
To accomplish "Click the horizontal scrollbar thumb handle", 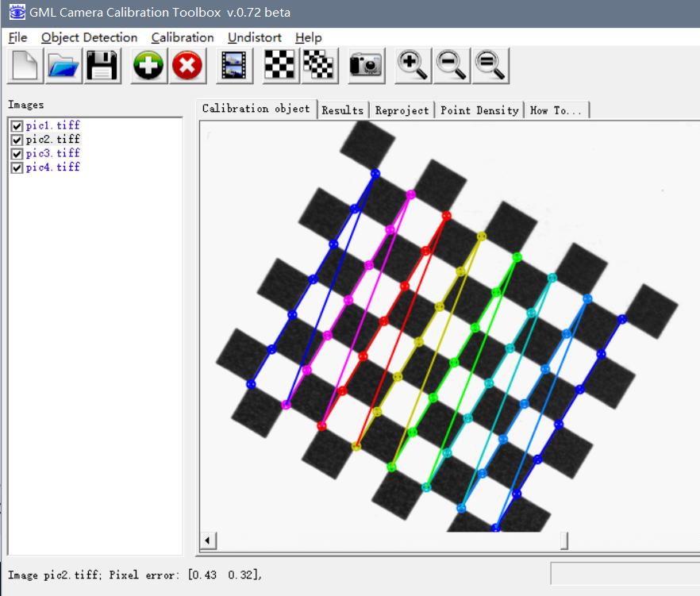I will pyautogui.click(x=564, y=540).
